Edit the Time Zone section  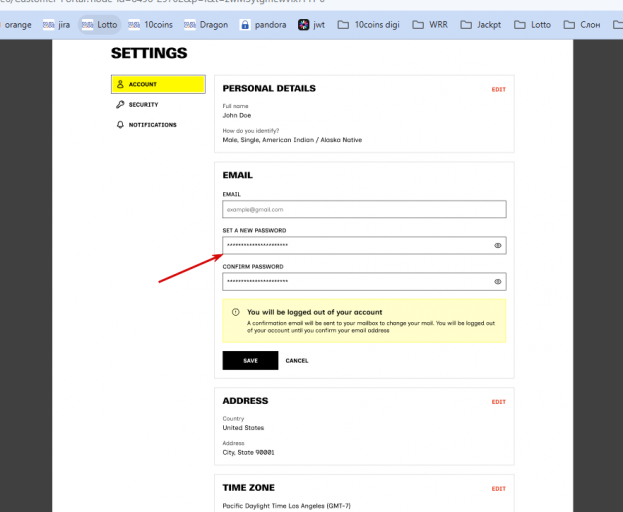pos(499,489)
